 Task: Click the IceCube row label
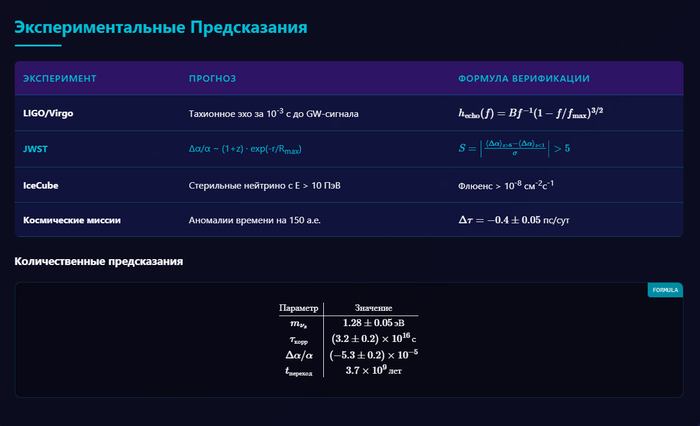pyautogui.click(x=42, y=185)
